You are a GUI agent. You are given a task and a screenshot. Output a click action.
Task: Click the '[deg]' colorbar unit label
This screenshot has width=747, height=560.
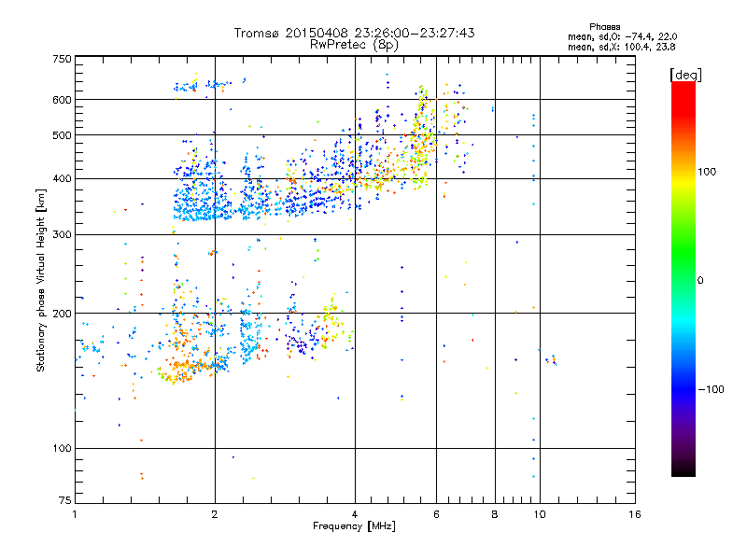pyautogui.click(x=685, y=75)
